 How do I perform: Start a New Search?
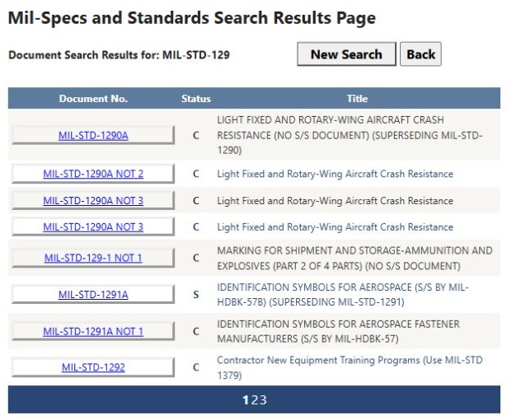pos(346,54)
